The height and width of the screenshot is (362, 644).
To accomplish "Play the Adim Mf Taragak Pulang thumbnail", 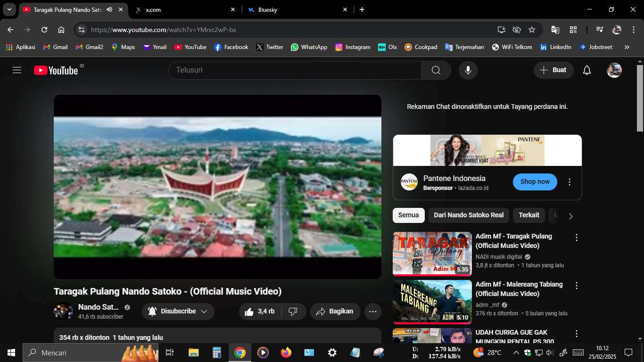I will tap(432, 254).
